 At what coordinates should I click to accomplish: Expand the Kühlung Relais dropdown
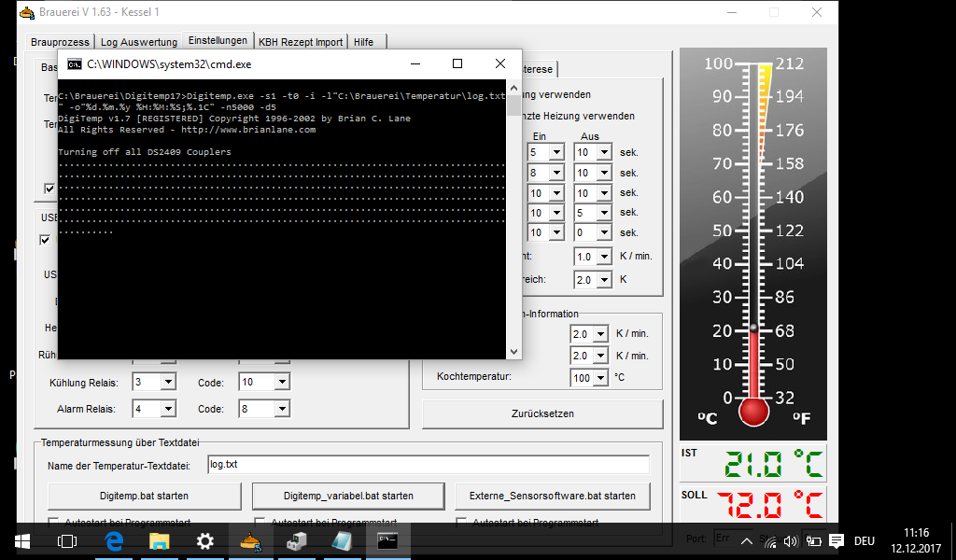[168, 382]
